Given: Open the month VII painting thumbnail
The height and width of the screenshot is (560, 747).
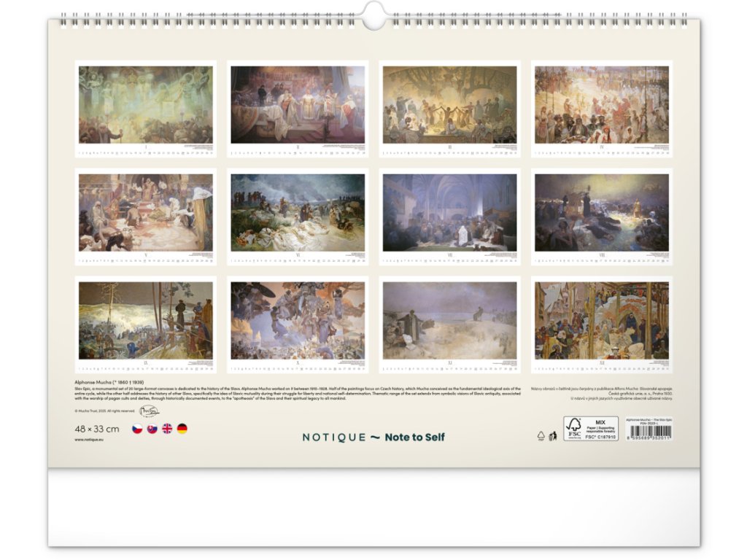Looking at the screenshot, I should point(449,212).
